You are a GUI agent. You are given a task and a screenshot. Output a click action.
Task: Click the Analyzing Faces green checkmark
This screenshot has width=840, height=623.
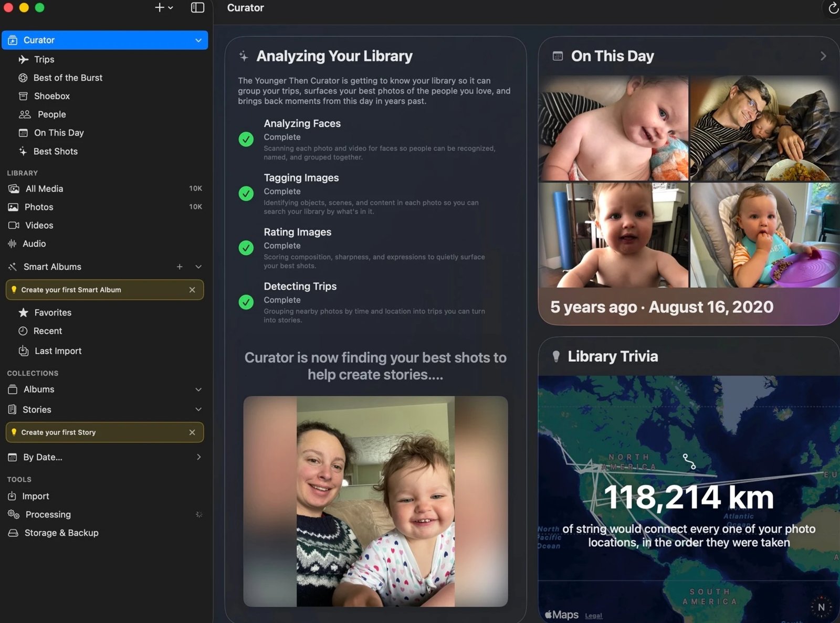pyautogui.click(x=246, y=139)
